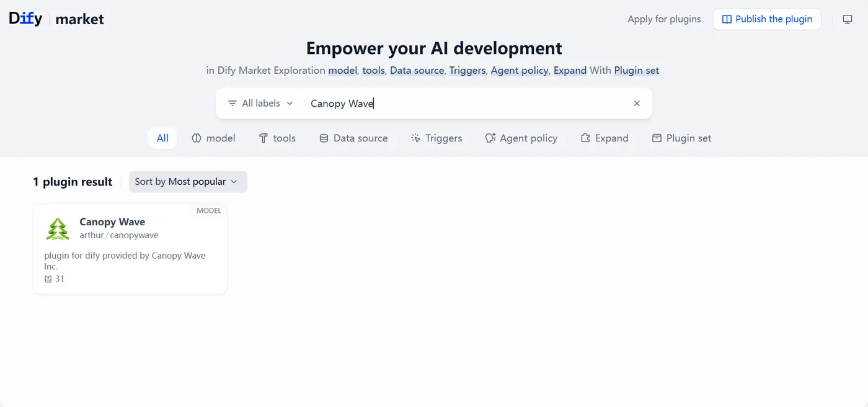Switch to the Agent policy tab
868x407 pixels.
521,138
